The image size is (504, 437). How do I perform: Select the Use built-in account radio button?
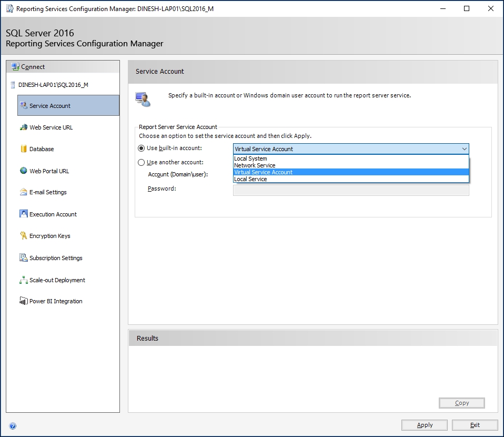(x=141, y=148)
